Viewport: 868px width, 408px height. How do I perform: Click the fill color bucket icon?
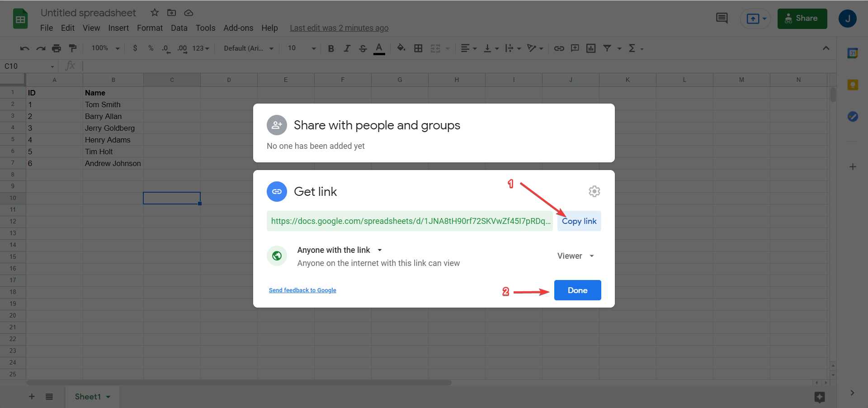click(x=401, y=48)
